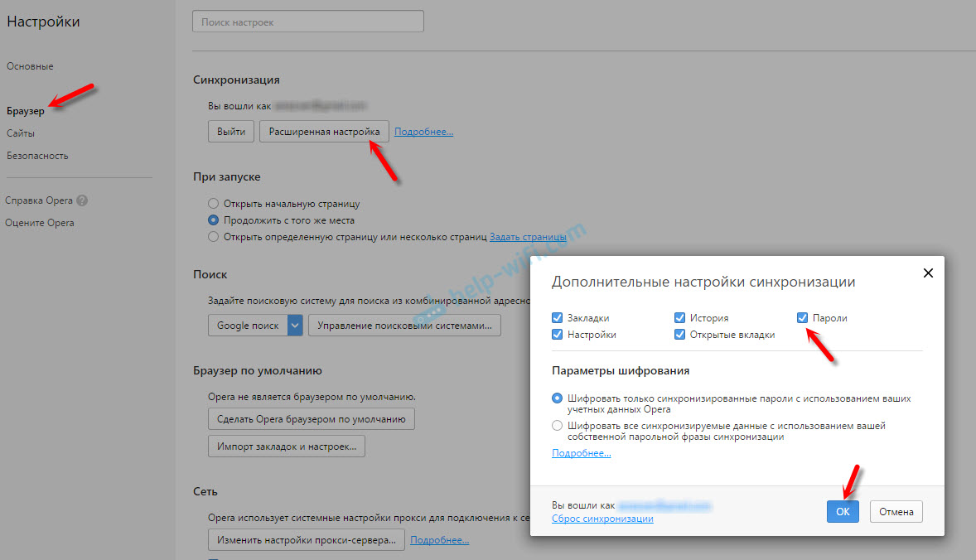Image resolution: width=976 pixels, height=560 pixels.
Task: Click into the Поиск настроек search field
Action: coord(308,22)
